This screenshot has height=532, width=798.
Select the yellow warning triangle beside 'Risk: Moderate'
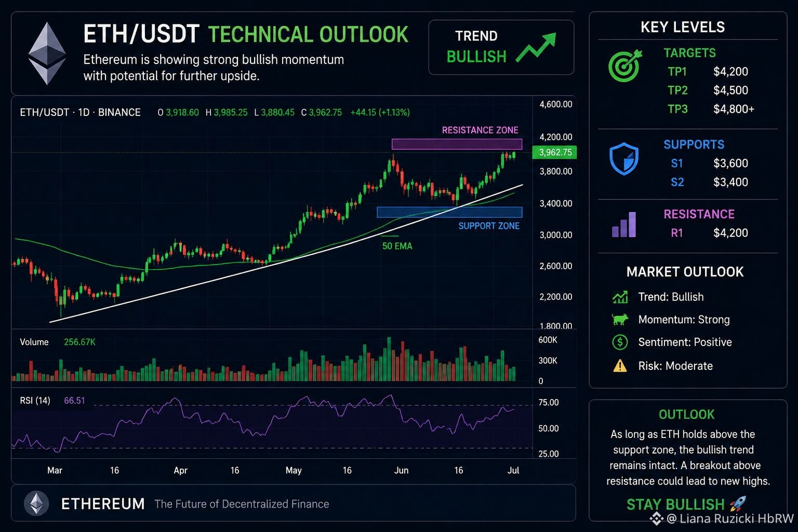[620, 366]
